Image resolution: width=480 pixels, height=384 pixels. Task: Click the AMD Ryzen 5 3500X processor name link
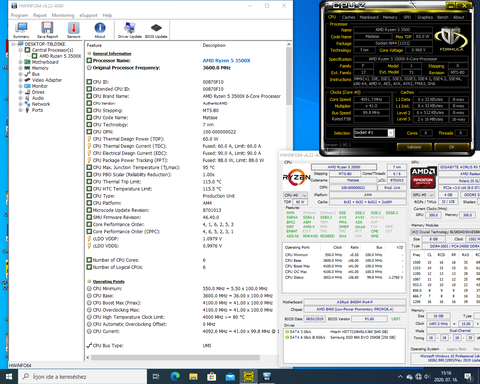tap(226, 60)
